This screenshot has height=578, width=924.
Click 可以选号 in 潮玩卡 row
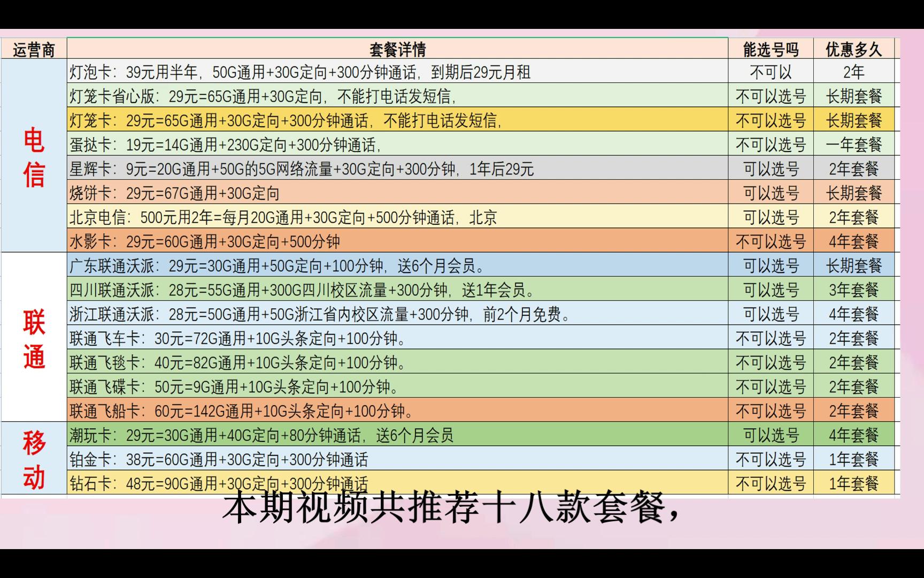pyautogui.click(x=771, y=435)
